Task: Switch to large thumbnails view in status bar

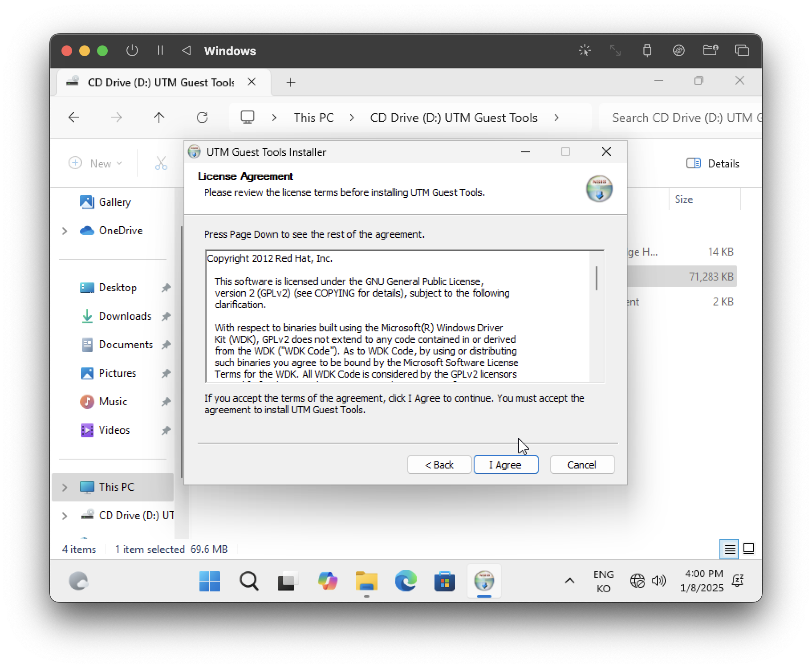Action: (749, 549)
